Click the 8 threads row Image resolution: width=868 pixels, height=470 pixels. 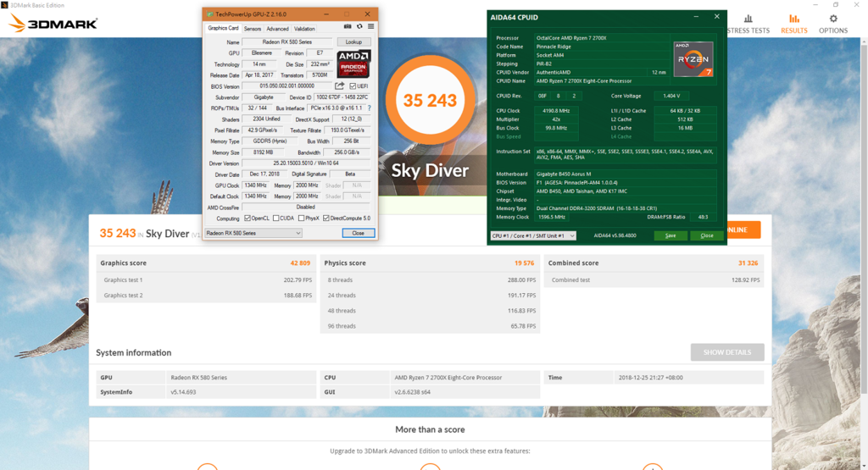(430, 279)
